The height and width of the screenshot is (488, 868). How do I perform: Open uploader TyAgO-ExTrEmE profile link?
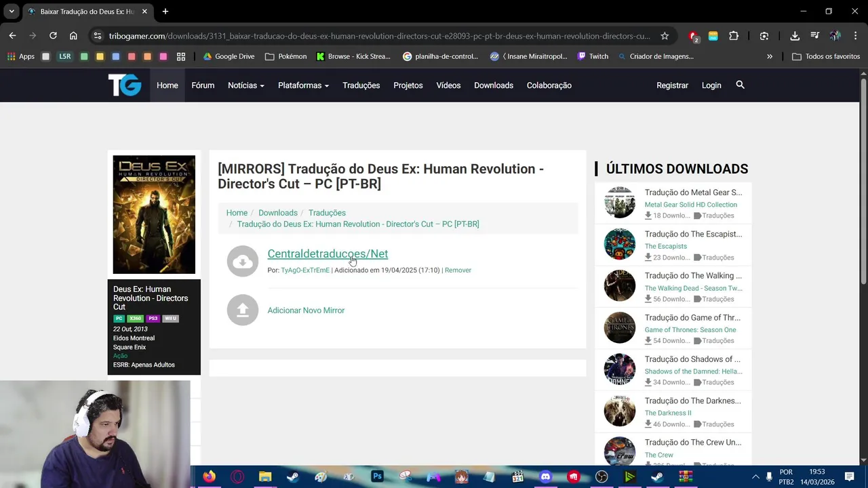[x=305, y=270]
